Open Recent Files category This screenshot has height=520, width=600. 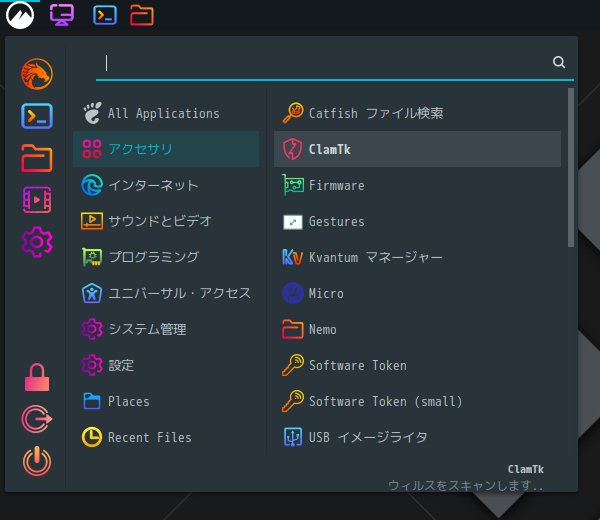(x=166, y=437)
